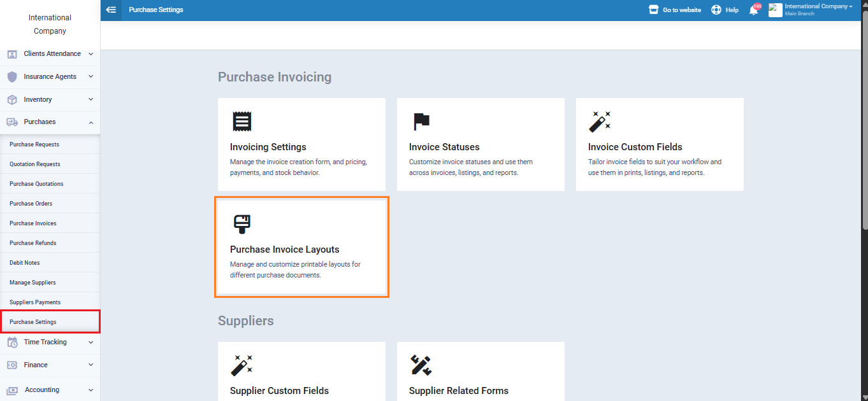Click the Invoice Custom Fields wand icon
This screenshot has width=868, height=401.
599,121
